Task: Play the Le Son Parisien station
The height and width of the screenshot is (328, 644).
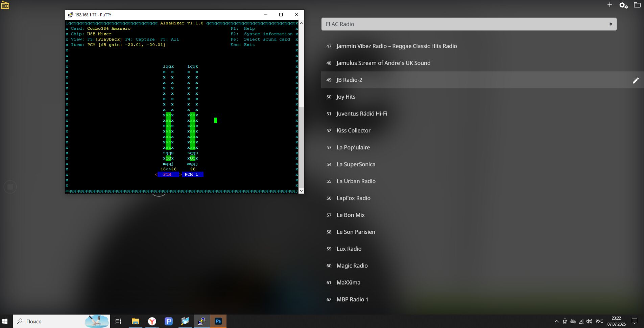Action: click(482, 232)
